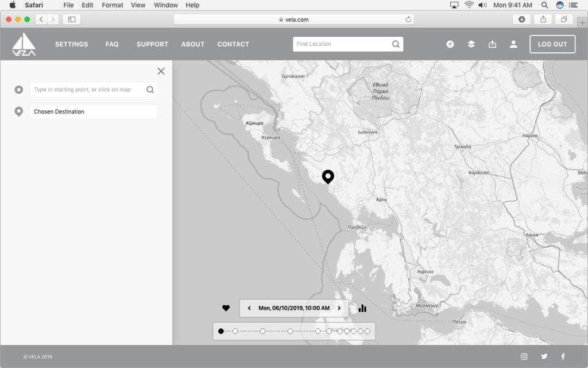Go to previous date with left arrow

tap(249, 308)
